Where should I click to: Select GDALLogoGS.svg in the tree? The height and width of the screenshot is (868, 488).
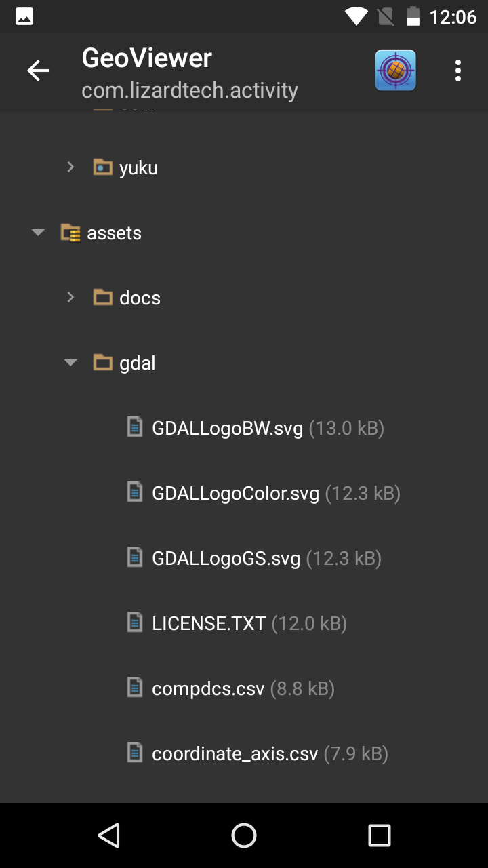pyautogui.click(x=226, y=558)
